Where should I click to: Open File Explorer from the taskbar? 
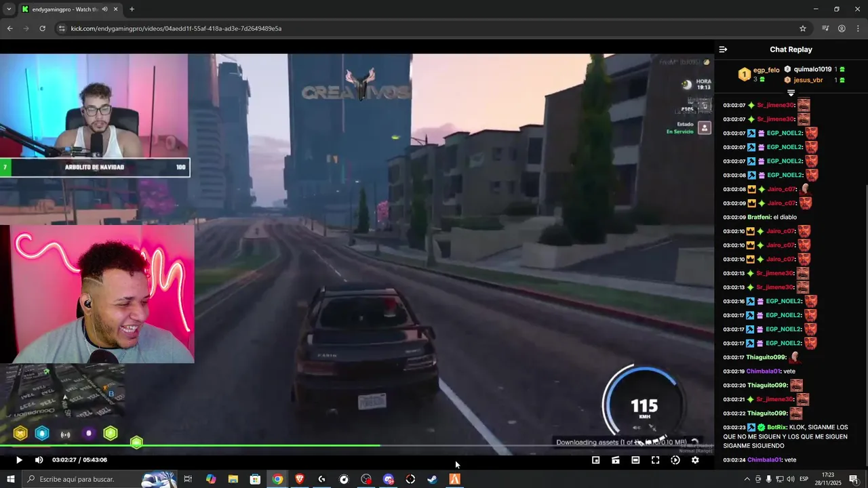(x=233, y=479)
